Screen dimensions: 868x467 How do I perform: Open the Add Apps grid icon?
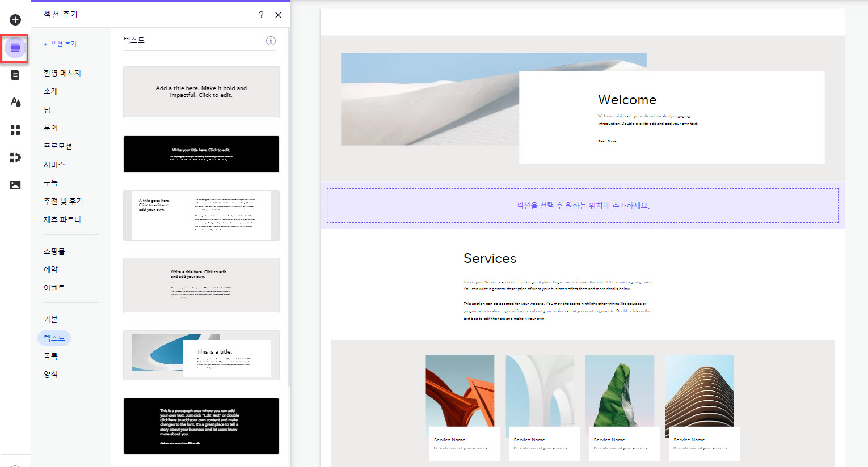(15, 130)
